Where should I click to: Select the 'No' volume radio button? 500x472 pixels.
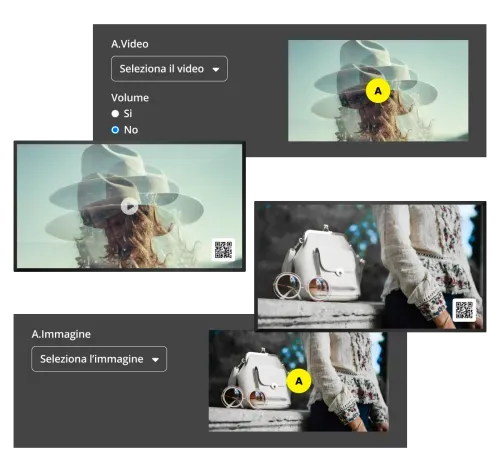(115, 130)
